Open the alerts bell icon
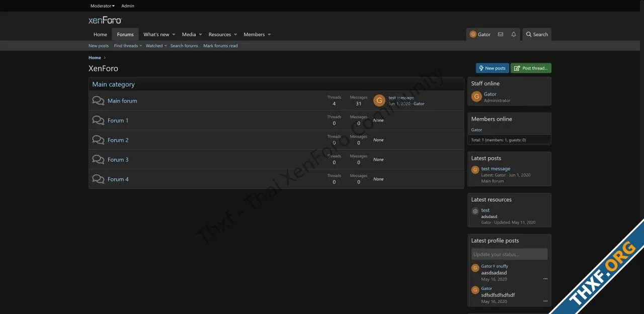644x314 pixels. point(513,35)
